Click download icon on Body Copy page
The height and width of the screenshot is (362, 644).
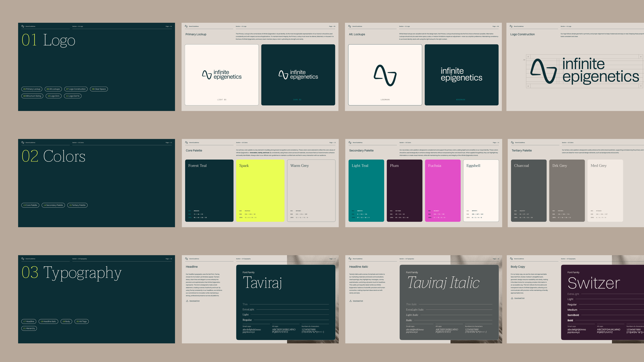click(x=512, y=298)
